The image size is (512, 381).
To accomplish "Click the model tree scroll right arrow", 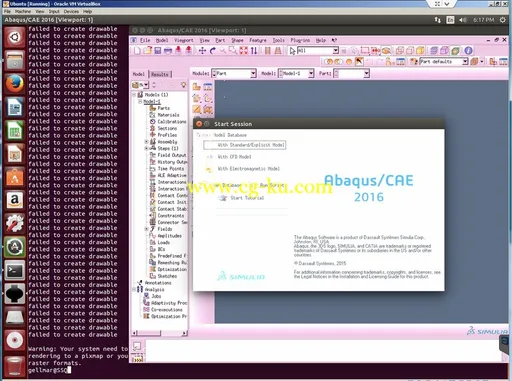I will point(185,333).
